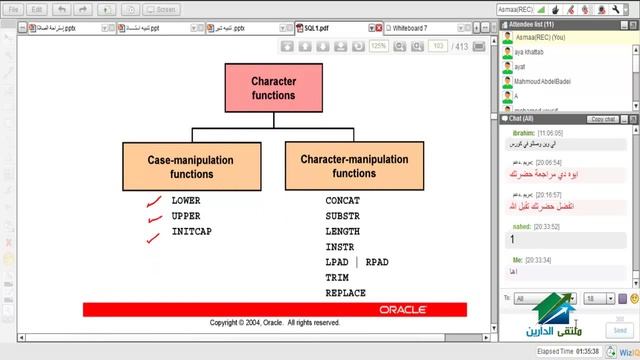Screen dimensions: 640x360
Task: Click nahed's chat message "1"
Action: (566, 240)
